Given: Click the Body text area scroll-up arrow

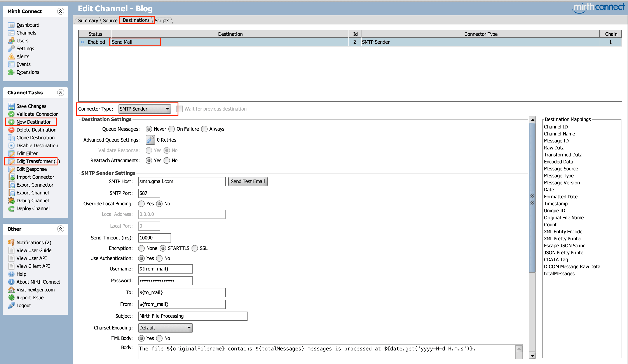Looking at the screenshot, I should (x=519, y=349).
